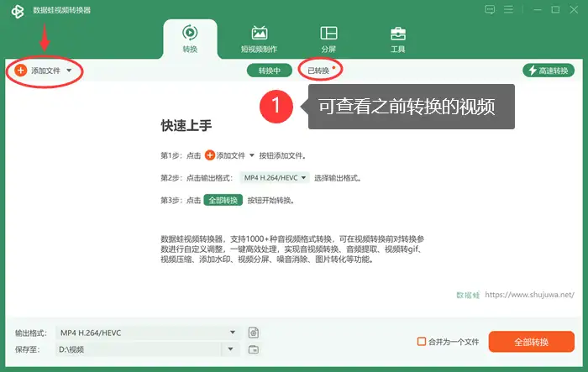Image resolution: width=588 pixels, height=372 pixels.
Task: Open the 输出格式 MP4 H.264/HEVC dropdown
Action: (148, 333)
